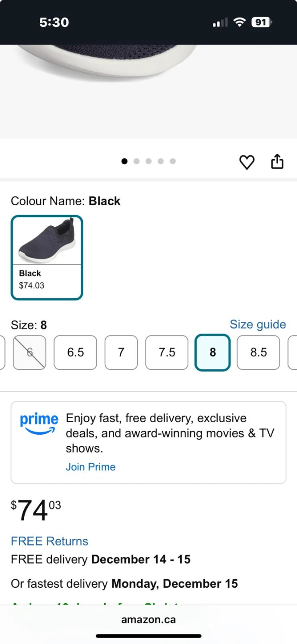Select the Black colour swatch

tap(47, 258)
